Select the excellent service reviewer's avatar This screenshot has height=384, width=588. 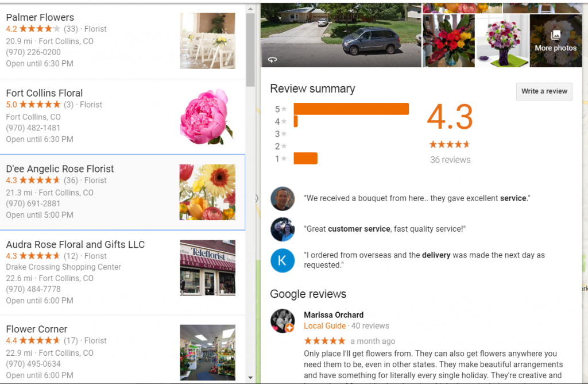click(x=283, y=198)
